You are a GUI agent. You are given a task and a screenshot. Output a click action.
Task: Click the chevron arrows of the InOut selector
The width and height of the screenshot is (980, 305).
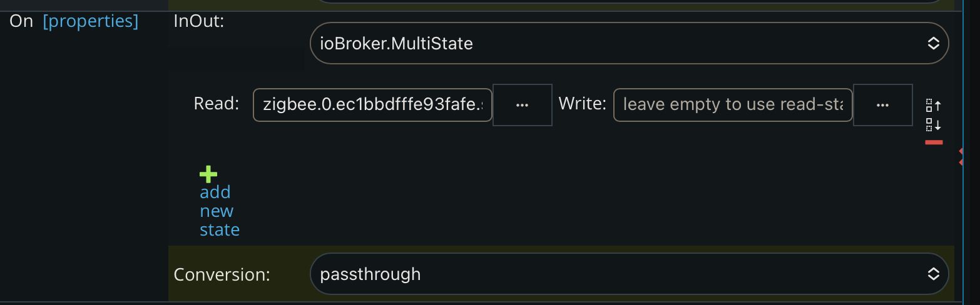(x=933, y=43)
